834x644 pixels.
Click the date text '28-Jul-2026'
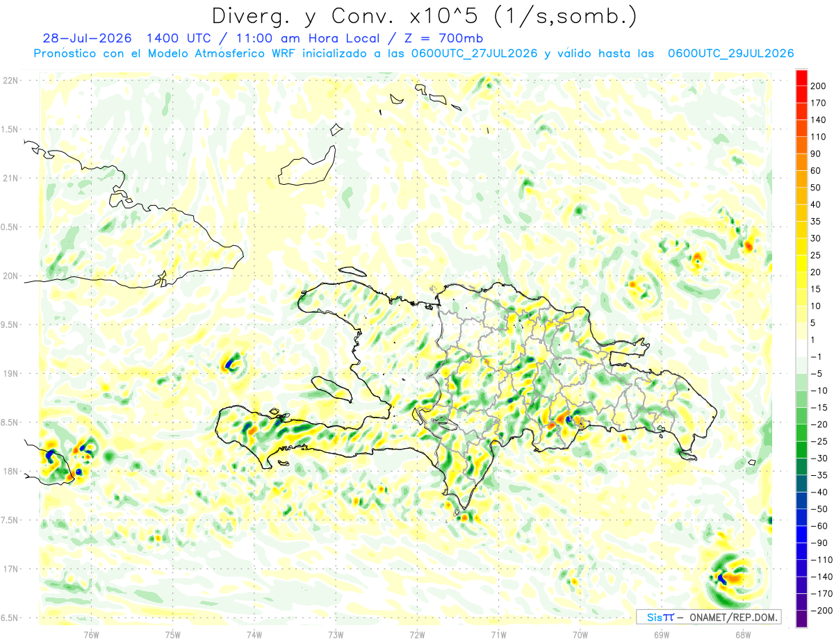(88, 38)
